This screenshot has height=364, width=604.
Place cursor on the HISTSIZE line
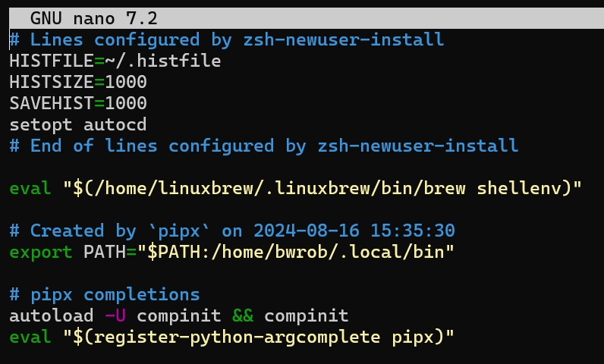click(x=77, y=82)
